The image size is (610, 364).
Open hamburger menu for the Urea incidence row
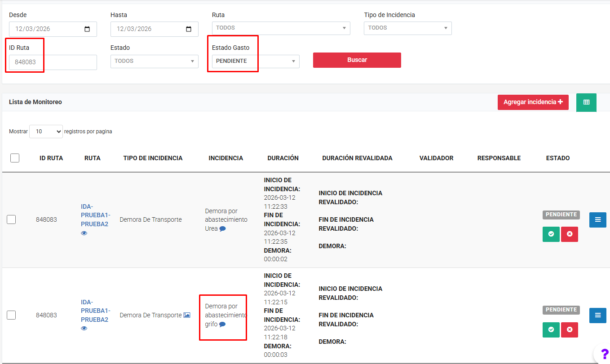(x=597, y=220)
